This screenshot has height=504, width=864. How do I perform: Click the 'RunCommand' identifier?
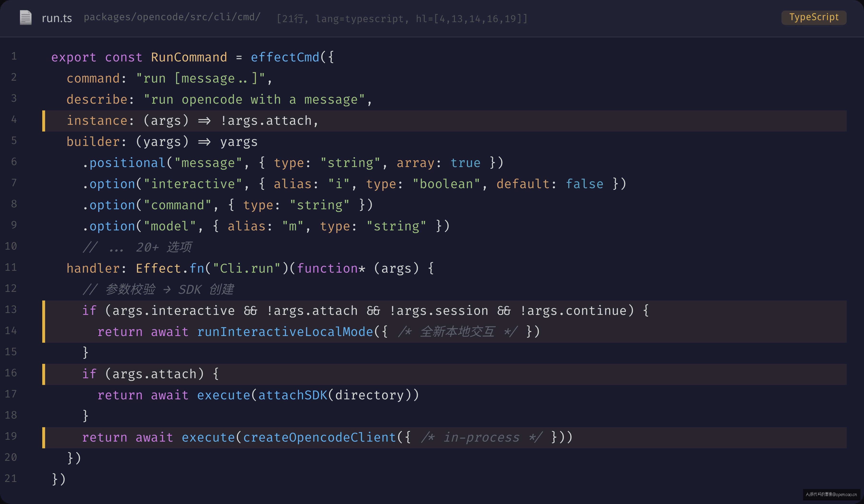click(x=189, y=57)
